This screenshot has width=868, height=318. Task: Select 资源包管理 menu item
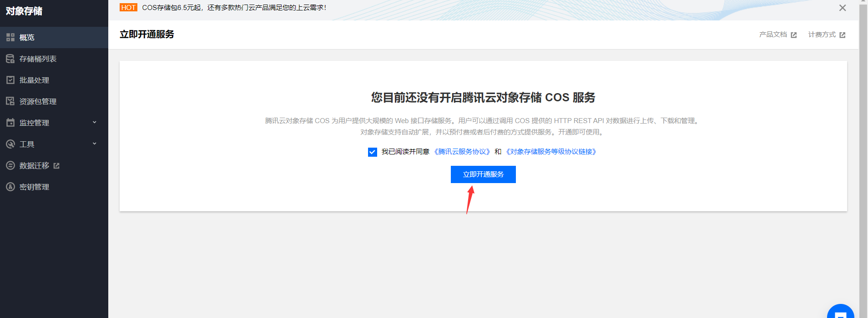[x=54, y=101]
